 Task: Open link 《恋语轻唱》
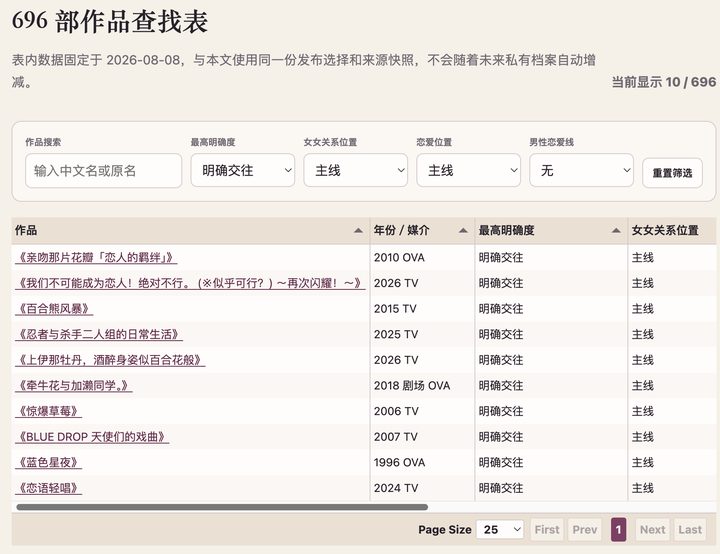48,488
